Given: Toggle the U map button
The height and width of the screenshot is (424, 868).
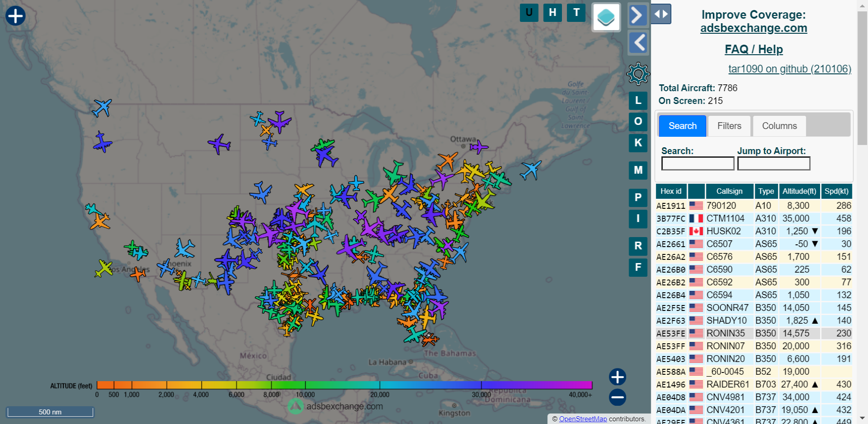Looking at the screenshot, I should pyautogui.click(x=529, y=12).
